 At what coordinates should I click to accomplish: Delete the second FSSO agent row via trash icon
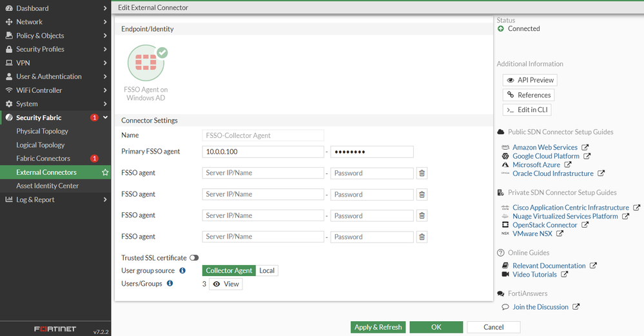coord(422,194)
